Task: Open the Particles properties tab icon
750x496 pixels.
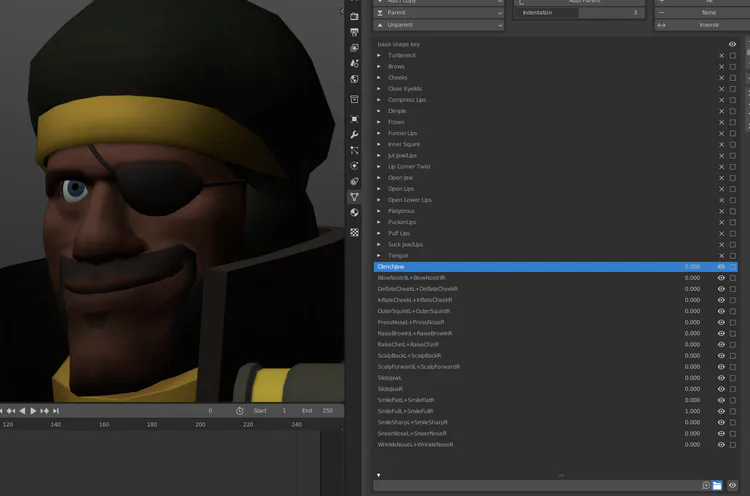Action: pos(354,150)
